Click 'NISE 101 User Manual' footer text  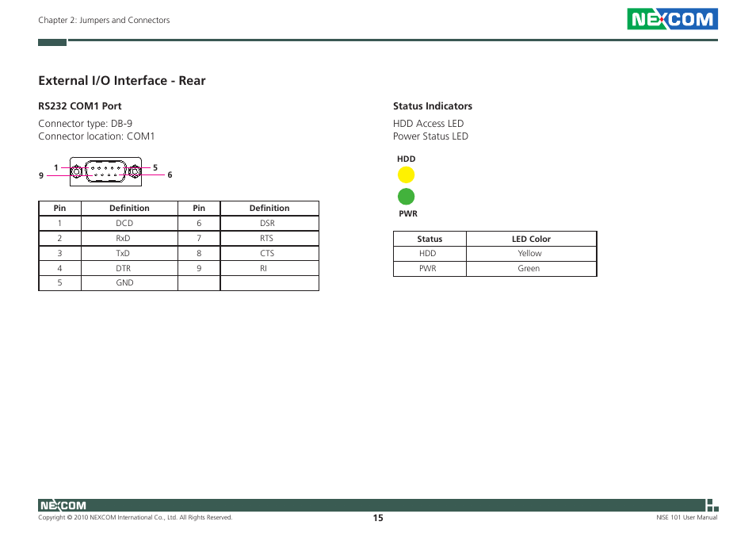pos(686,518)
